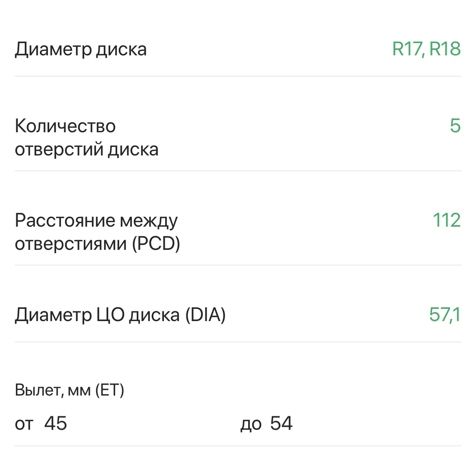This screenshot has width=476, height=457.
Task: Focus the maximum offset field showing 54
Action: (282, 423)
